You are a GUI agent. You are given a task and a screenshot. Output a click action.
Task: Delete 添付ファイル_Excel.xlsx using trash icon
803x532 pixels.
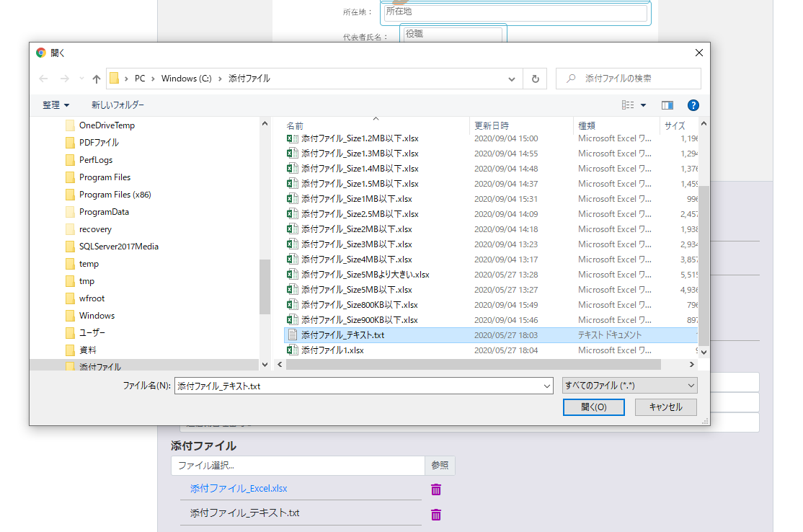click(436, 489)
